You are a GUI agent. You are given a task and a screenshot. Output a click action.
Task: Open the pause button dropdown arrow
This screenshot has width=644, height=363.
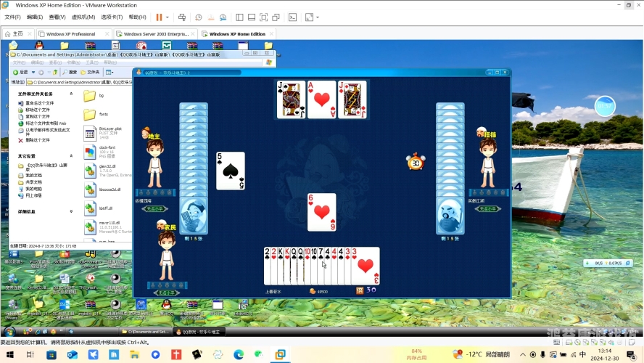tap(168, 17)
